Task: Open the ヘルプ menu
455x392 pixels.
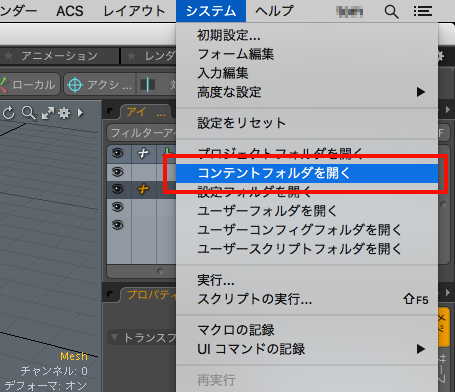Action: pyautogui.click(x=275, y=11)
